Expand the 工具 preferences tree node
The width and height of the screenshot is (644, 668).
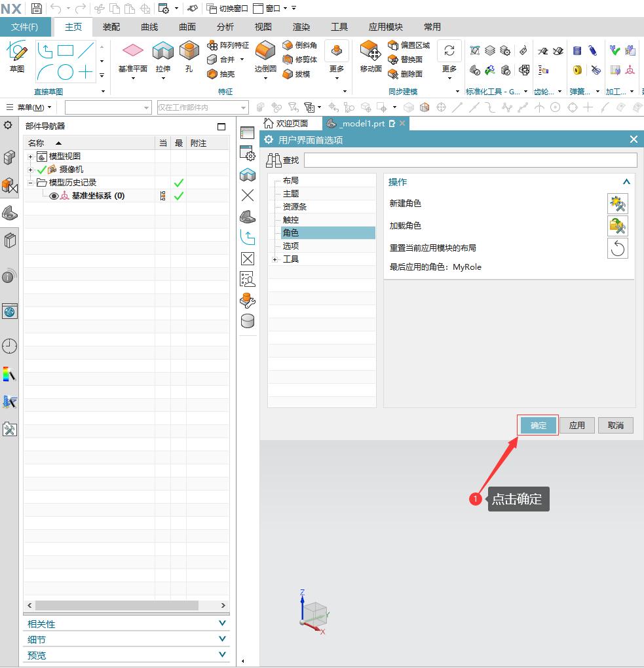275,259
